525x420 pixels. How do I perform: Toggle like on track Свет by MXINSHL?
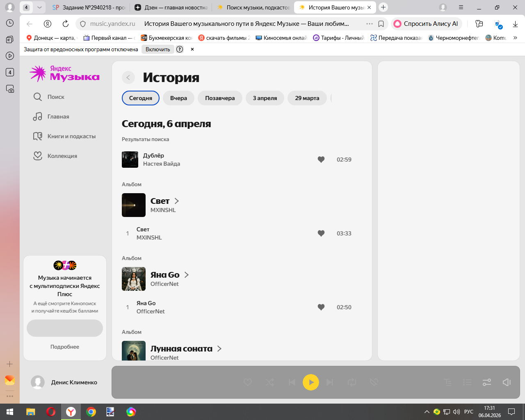coord(321,233)
